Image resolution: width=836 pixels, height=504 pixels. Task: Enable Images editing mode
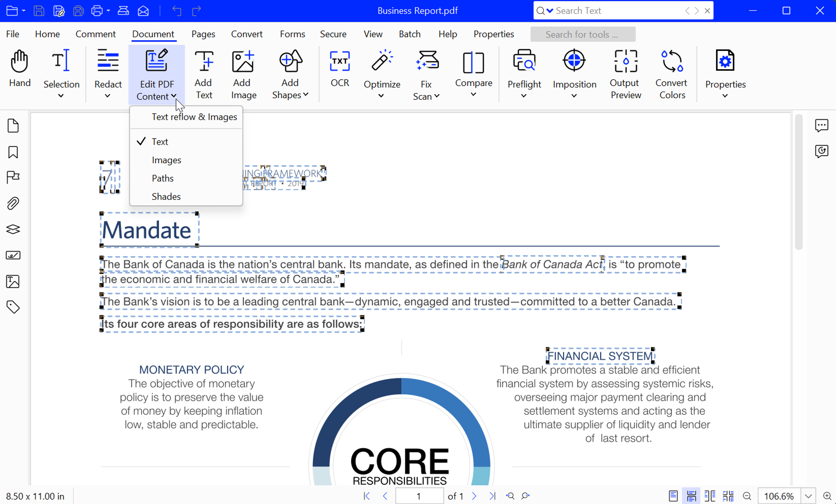[x=186, y=160]
